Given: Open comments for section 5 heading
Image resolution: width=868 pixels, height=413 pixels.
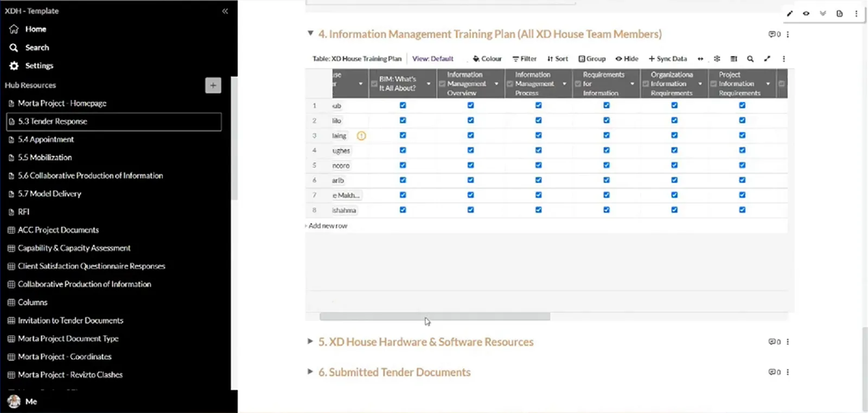Looking at the screenshot, I should point(774,342).
